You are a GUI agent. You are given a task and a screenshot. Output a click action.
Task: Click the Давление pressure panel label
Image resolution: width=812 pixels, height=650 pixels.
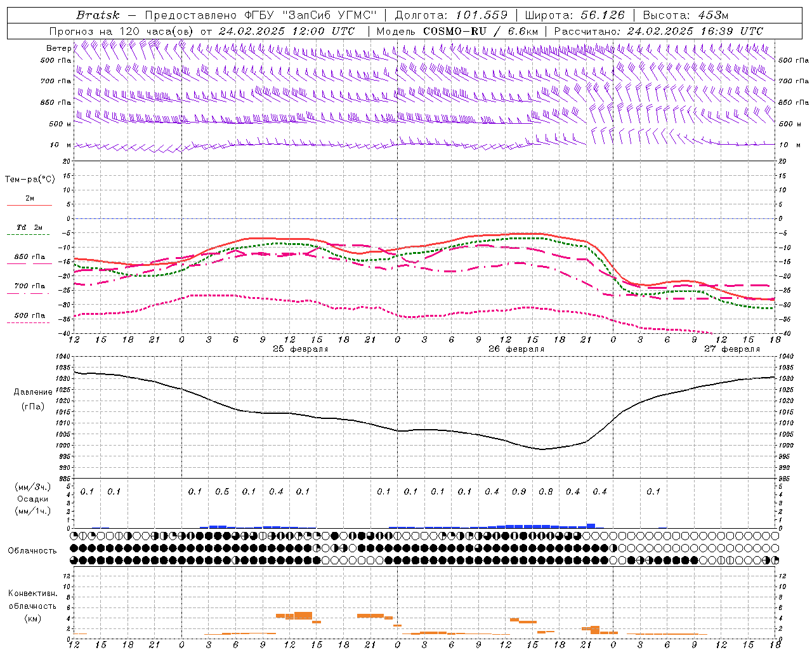coord(33,392)
